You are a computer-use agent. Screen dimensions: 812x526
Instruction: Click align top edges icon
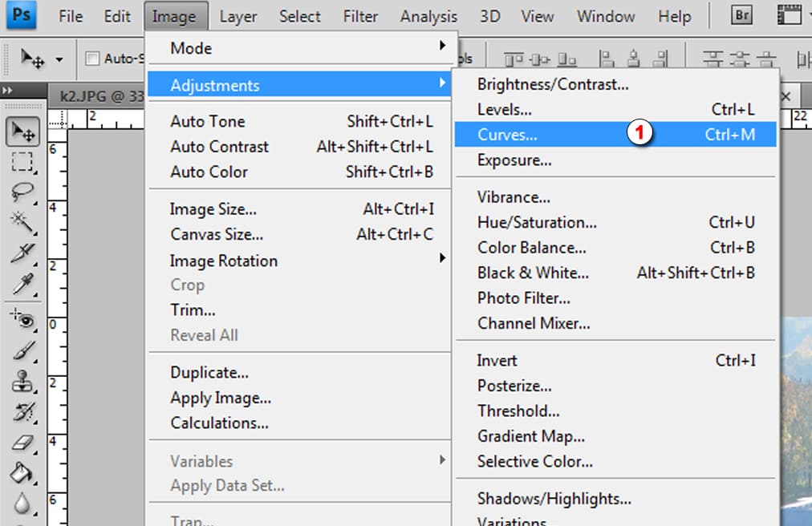pos(514,60)
